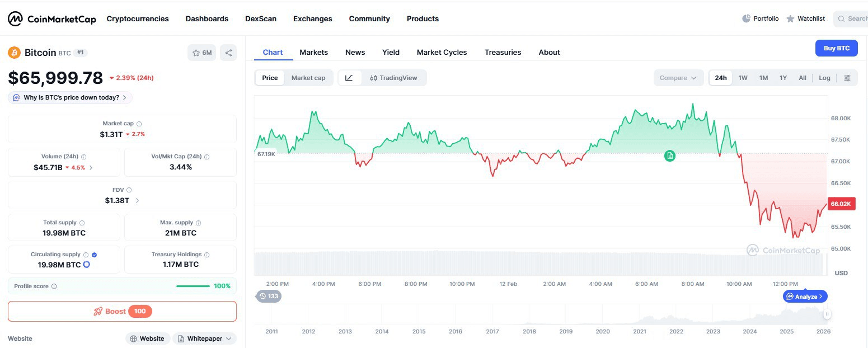Screen dimensions: 868x348
Task: Click the CoinMarketCap logo icon
Action: point(15,19)
